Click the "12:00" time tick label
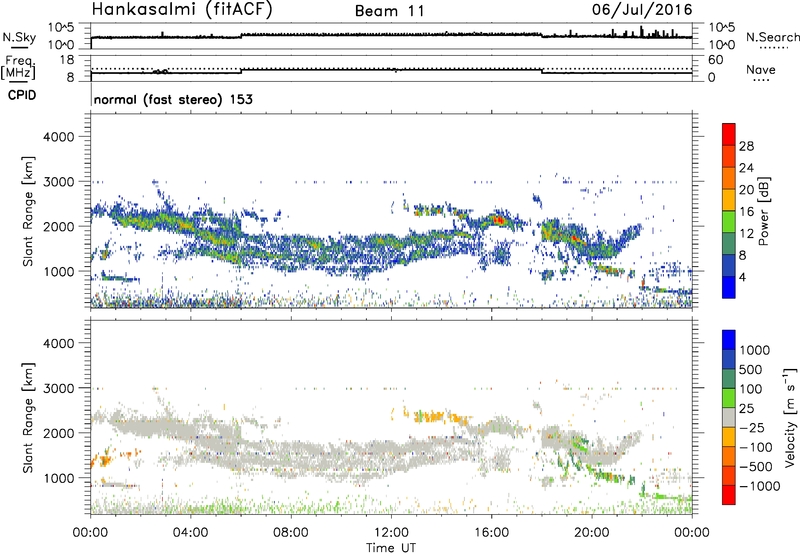 click(x=391, y=533)
